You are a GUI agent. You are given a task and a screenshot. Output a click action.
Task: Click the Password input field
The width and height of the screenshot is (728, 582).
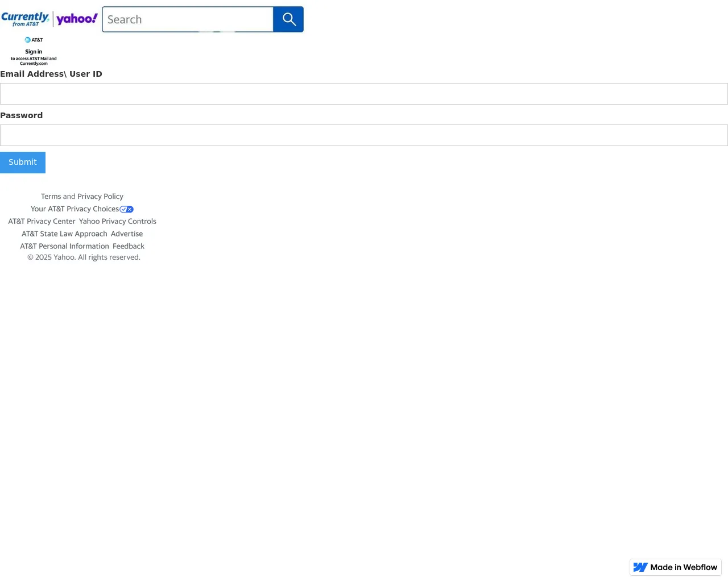coord(364,135)
